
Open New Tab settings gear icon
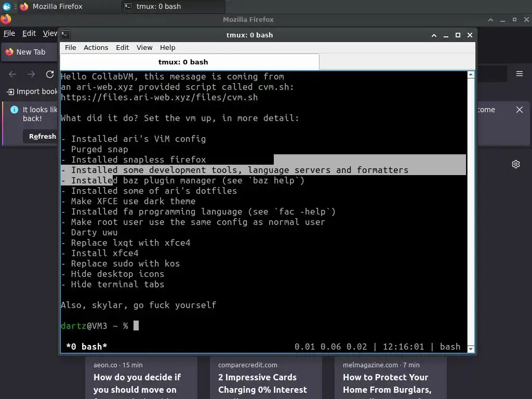(516, 164)
